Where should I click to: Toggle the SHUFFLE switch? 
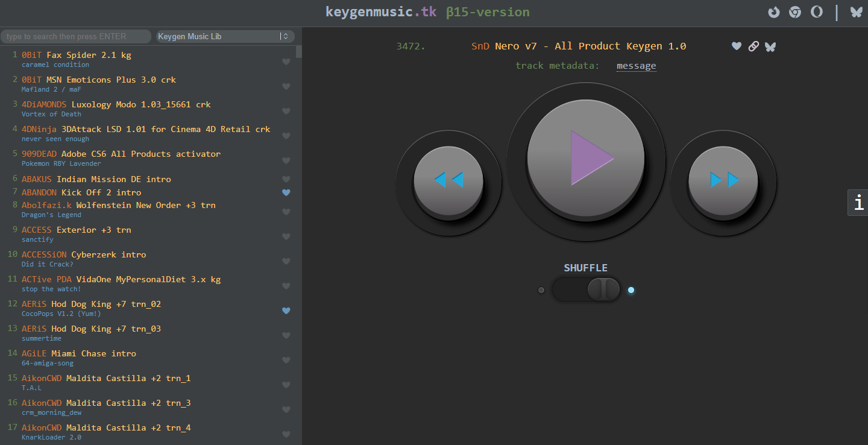(586, 290)
